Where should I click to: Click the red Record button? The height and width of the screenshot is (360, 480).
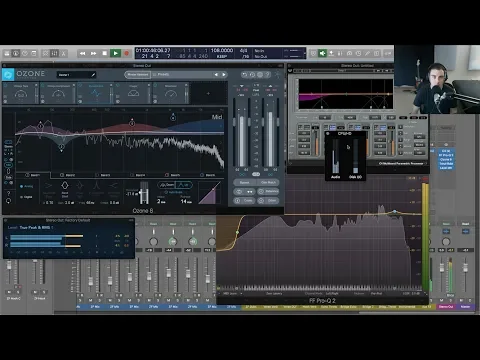click(x=127, y=53)
